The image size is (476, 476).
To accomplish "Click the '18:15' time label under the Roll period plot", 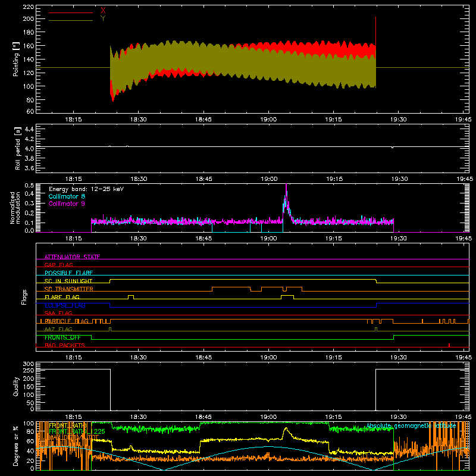I will [73, 179].
